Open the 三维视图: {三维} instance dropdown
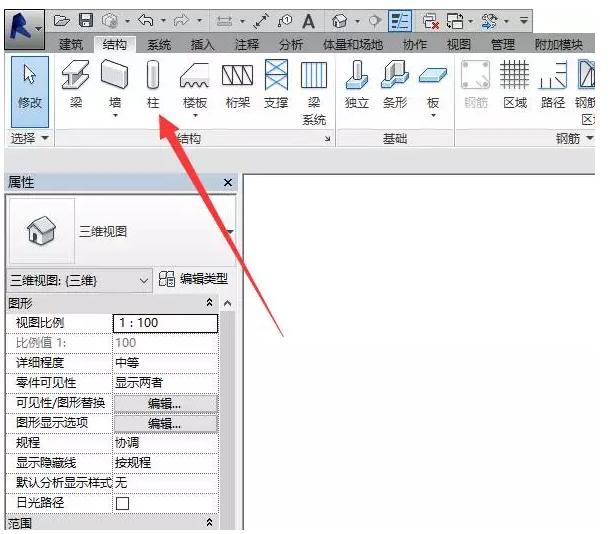 click(x=144, y=281)
